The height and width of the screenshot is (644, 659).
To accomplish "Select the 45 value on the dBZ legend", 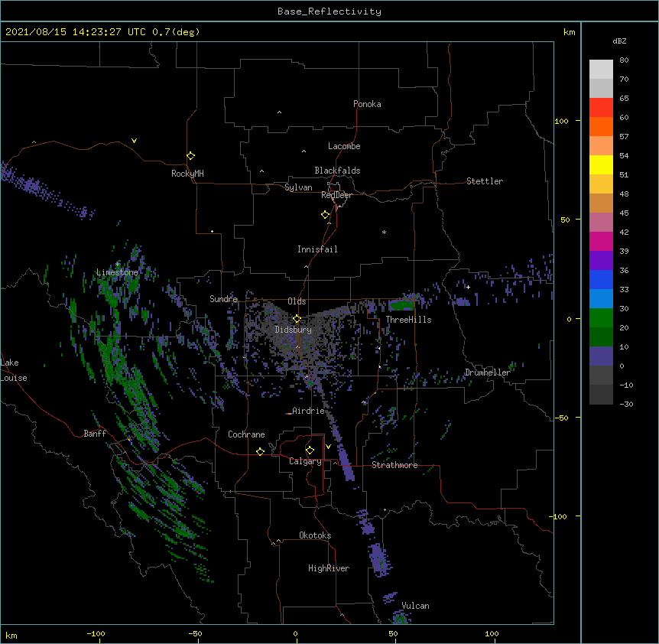I will (x=624, y=213).
